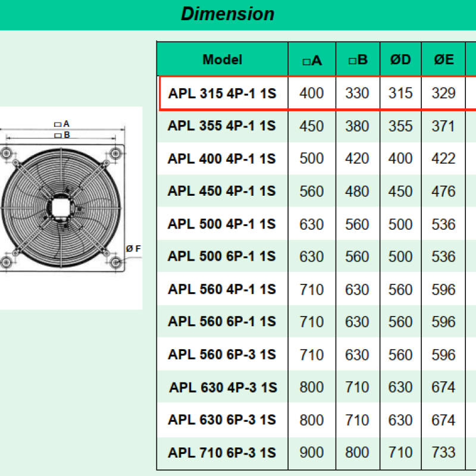The height and width of the screenshot is (476, 476).
Task: Click ØD value 710 in APL 710 row
Action: click(400, 452)
